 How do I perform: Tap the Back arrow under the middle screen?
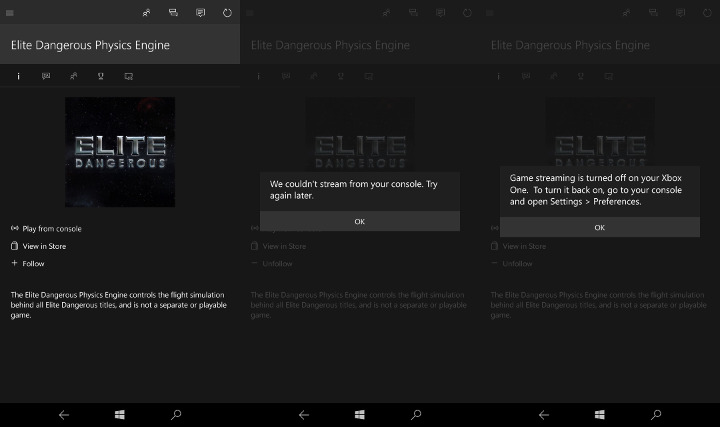tap(304, 415)
